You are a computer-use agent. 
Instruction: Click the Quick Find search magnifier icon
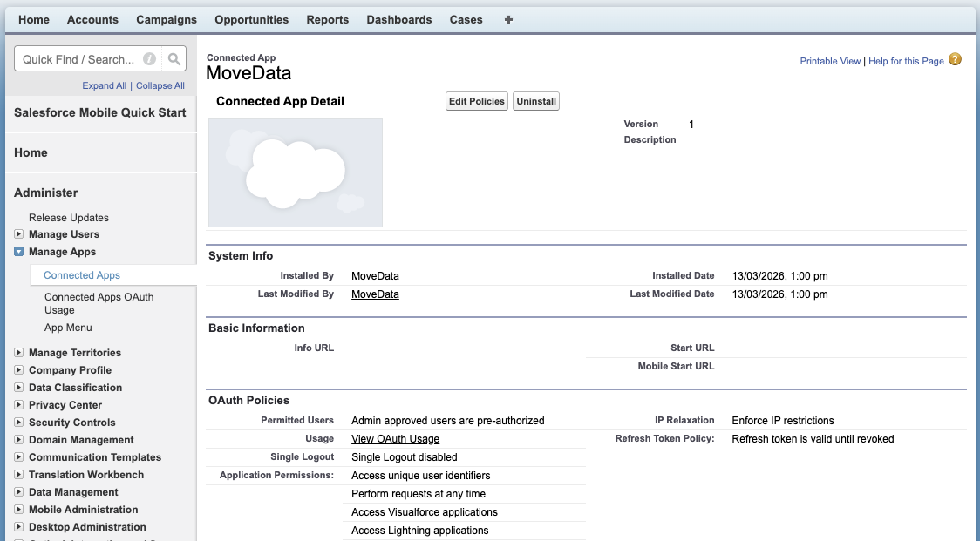click(x=174, y=59)
